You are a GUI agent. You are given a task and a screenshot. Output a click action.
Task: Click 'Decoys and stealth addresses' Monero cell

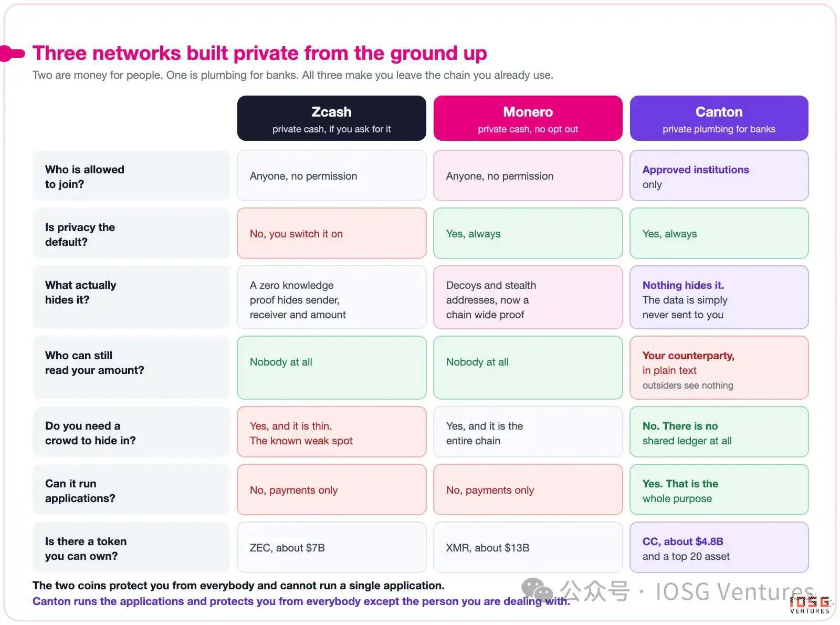[x=528, y=297]
